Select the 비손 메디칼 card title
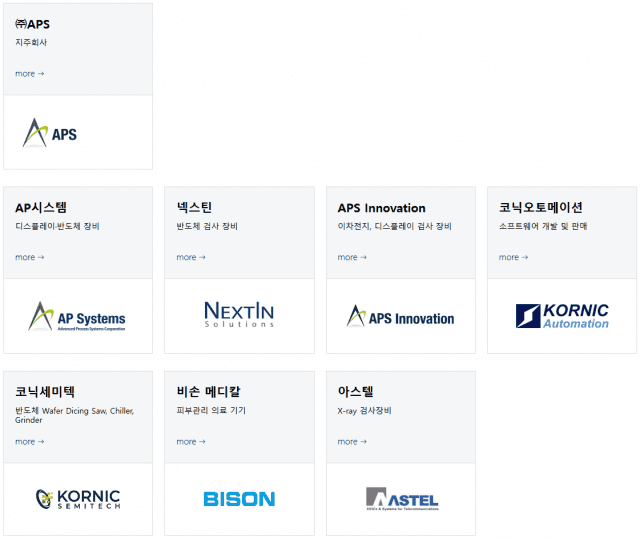This screenshot has width=640, height=538. [x=209, y=392]
